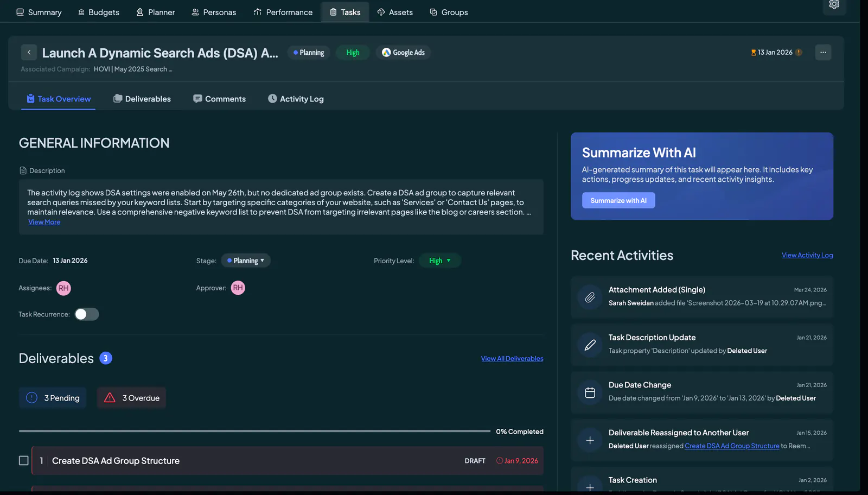Open the Personas tab
This screenshot has height=495, width=868.
(x=214, y=12)
